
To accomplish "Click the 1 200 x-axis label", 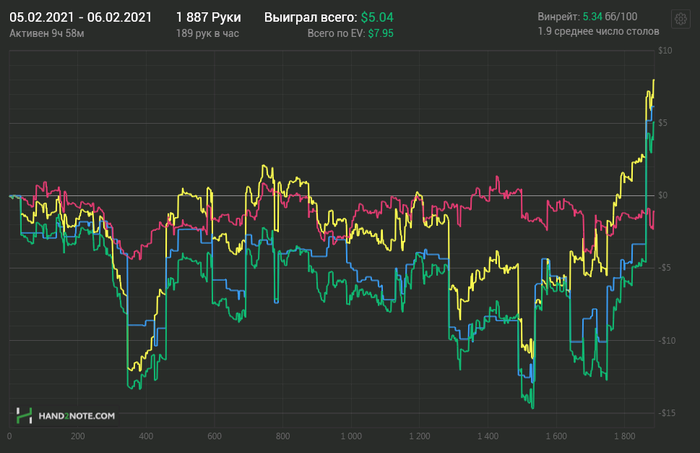I will tap(420, 436).
